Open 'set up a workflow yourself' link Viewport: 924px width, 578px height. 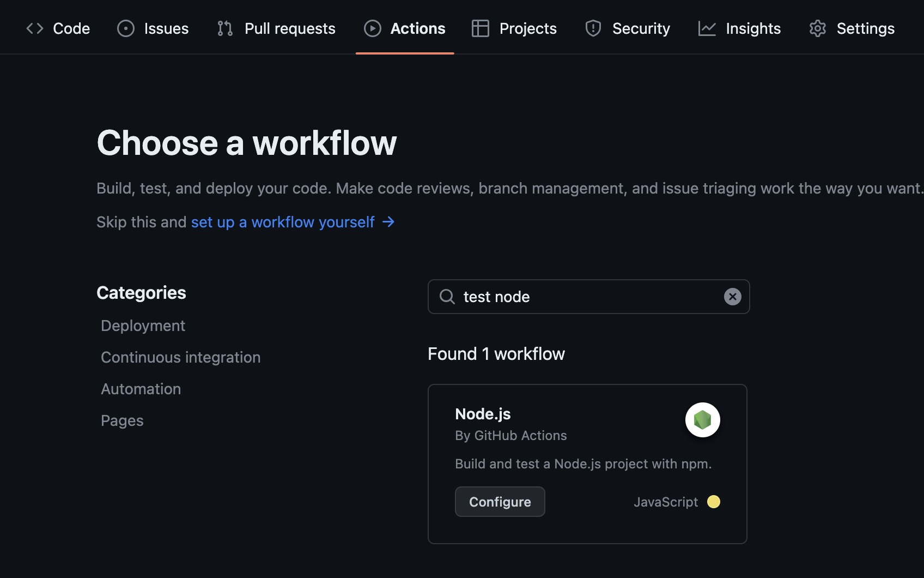283,222
